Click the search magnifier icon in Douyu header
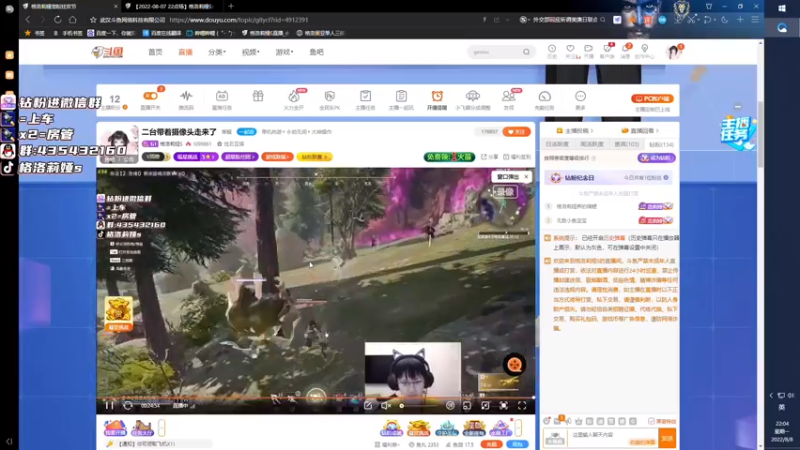This screenshot has height=450, width=800. pyautogui.click(x=526, y=52)
